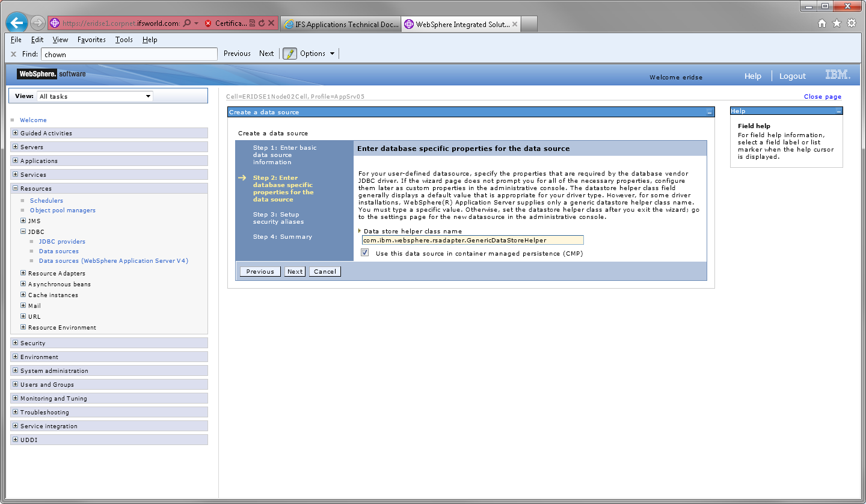Close the Find bar

point(13,54)
